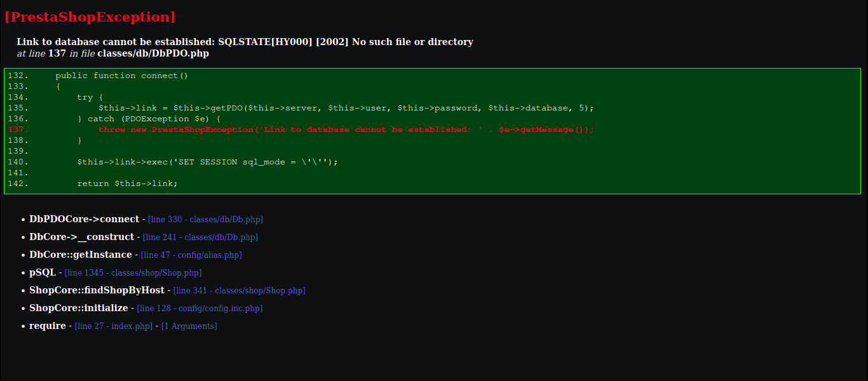
Task: Click the ShopCore::findShopByHost stack entry
Action: point(97,290)
